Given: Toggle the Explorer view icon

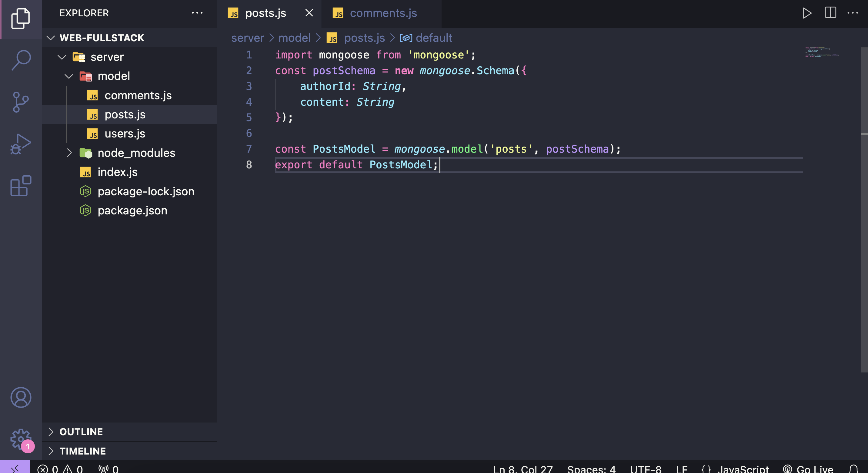Looking at the screenshot, I should [21, 18].
